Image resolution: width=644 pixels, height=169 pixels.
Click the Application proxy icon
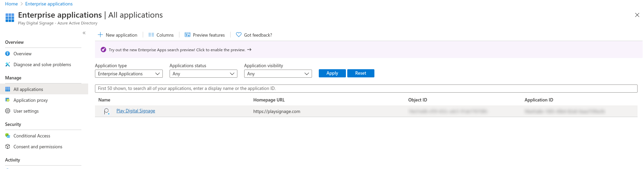(x=7, y=100)
